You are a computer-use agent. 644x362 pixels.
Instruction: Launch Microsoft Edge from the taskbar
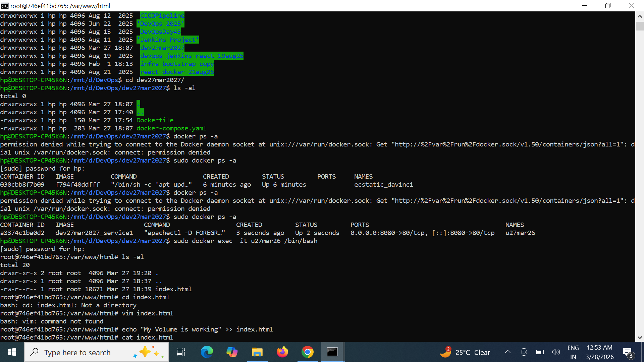pyautogui.click(x=207, y=352)
